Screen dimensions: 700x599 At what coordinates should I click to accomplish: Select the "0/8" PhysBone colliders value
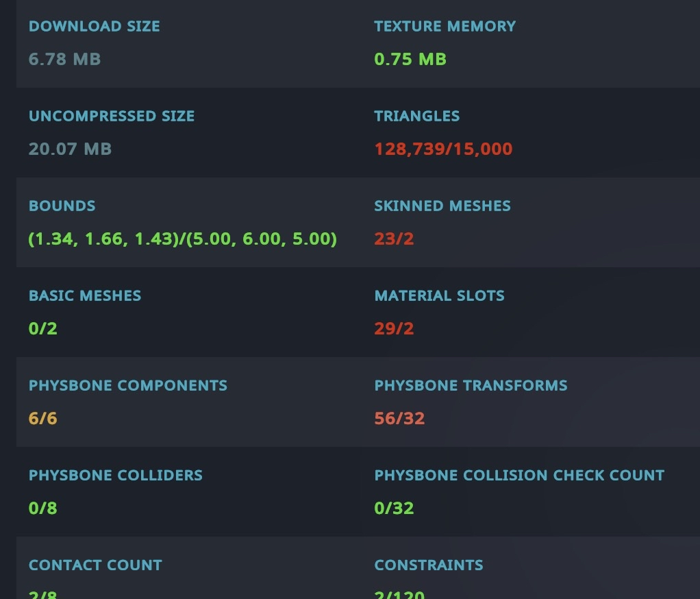click(43, 509)
